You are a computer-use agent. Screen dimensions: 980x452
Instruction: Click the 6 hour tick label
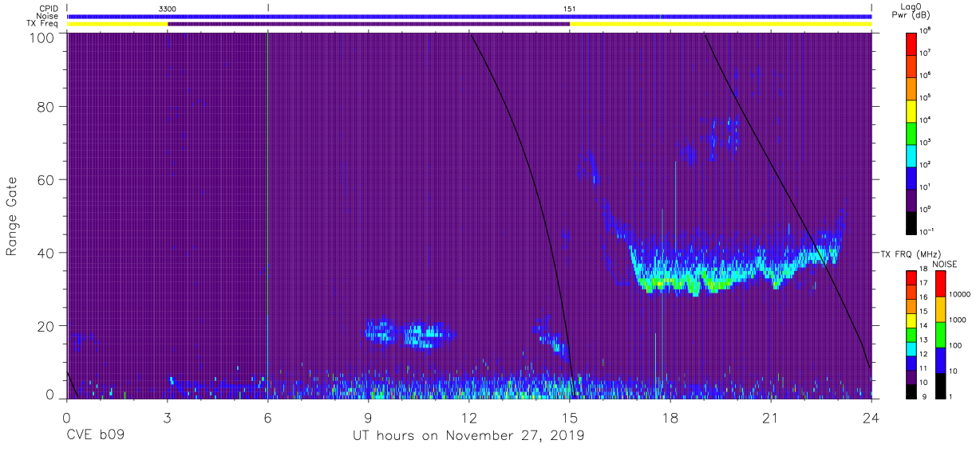pos(267,418)
